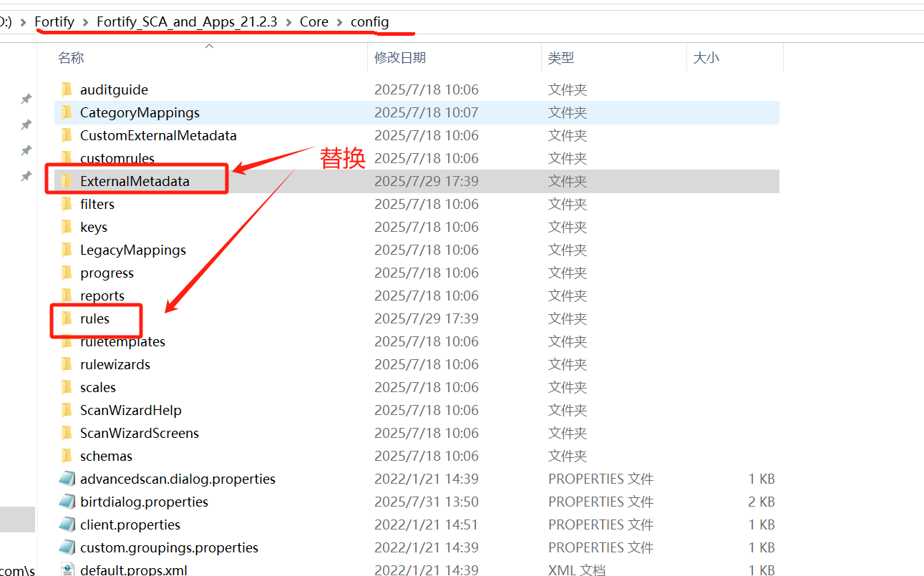Click PROPERTIES 文件 type of client.properties
The height and width of the screenshot is (576, 924).
point(601,524)
